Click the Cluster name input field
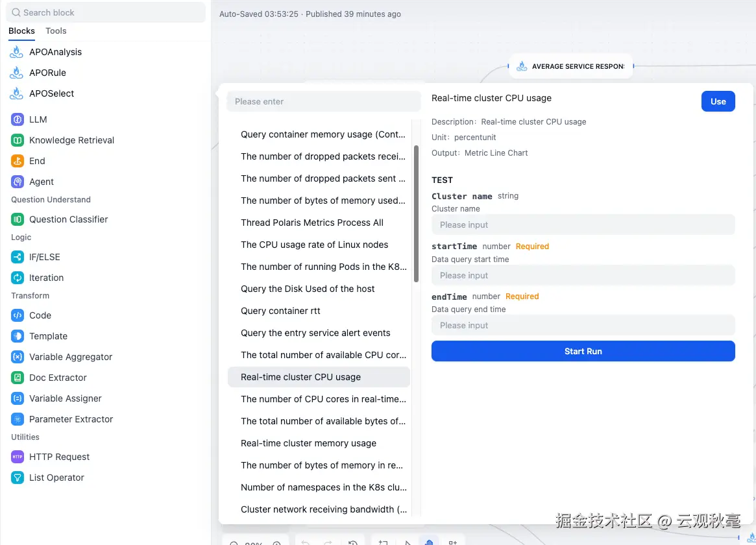This screenshot has height=545, width=756. point(583,224)
